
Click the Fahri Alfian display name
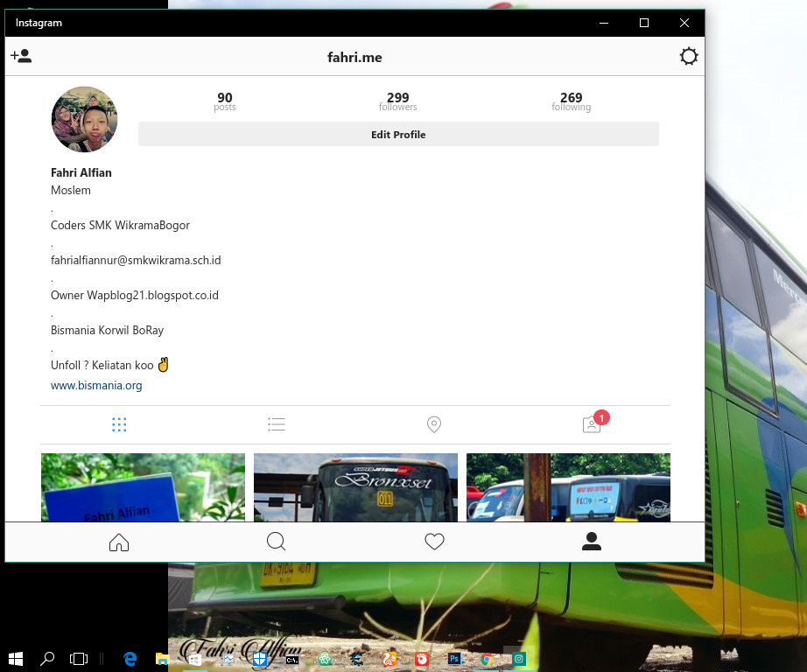[x=81, y=172]
